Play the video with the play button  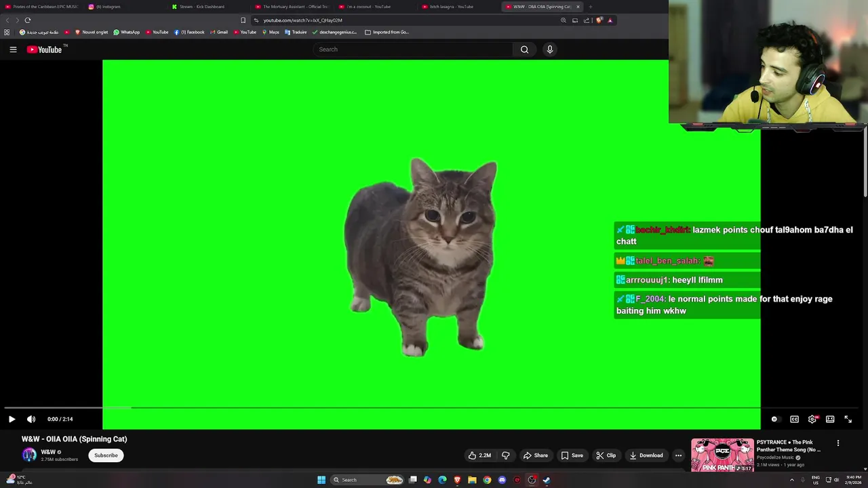click(x=12, y=419)
